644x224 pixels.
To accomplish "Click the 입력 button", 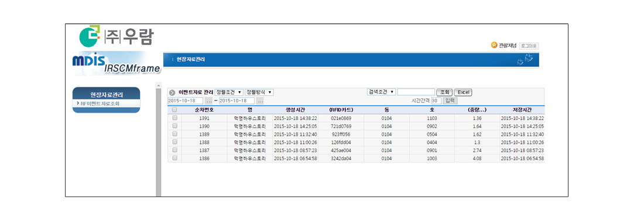I will click(x=450, y=101).
